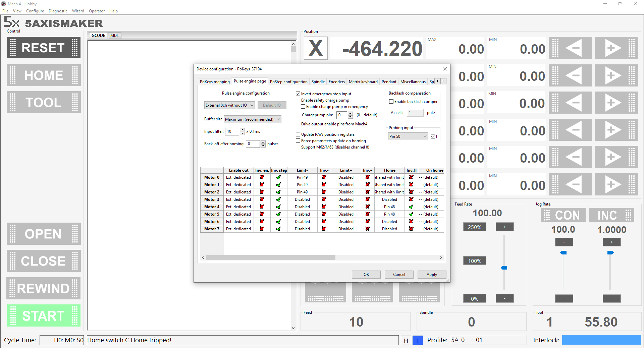Check Force parameters update on homing
Viewport: 644px width, 349px height.
[298, 141]
